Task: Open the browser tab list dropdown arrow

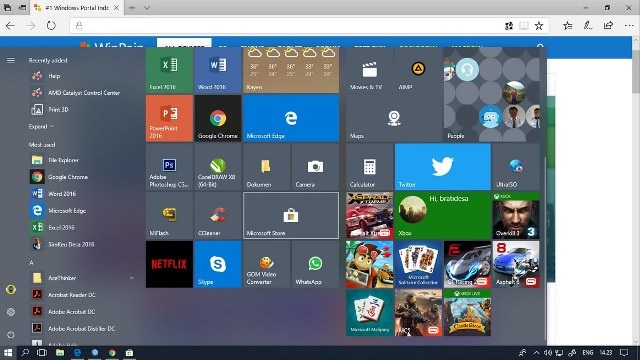Action: (x=147, y=8)
